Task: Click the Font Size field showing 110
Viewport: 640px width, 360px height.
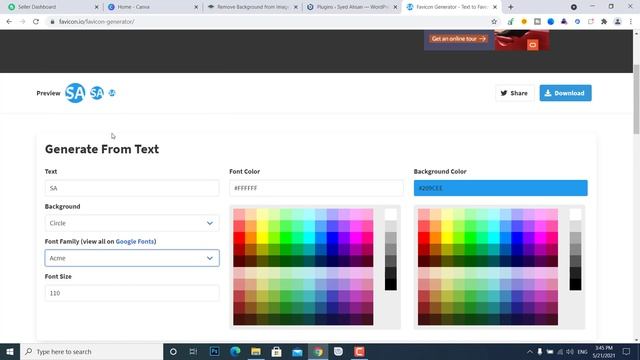Action: [132, 293]
